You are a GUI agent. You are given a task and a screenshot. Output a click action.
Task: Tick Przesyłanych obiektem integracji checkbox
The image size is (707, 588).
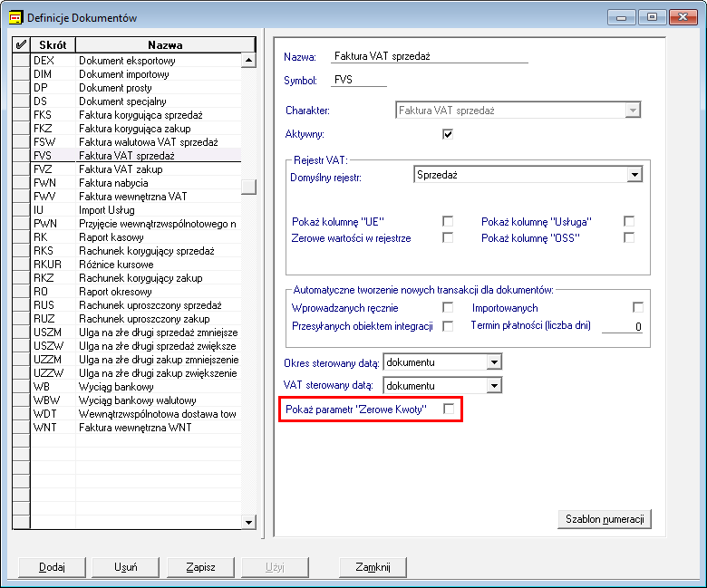[x=448, y=326]
